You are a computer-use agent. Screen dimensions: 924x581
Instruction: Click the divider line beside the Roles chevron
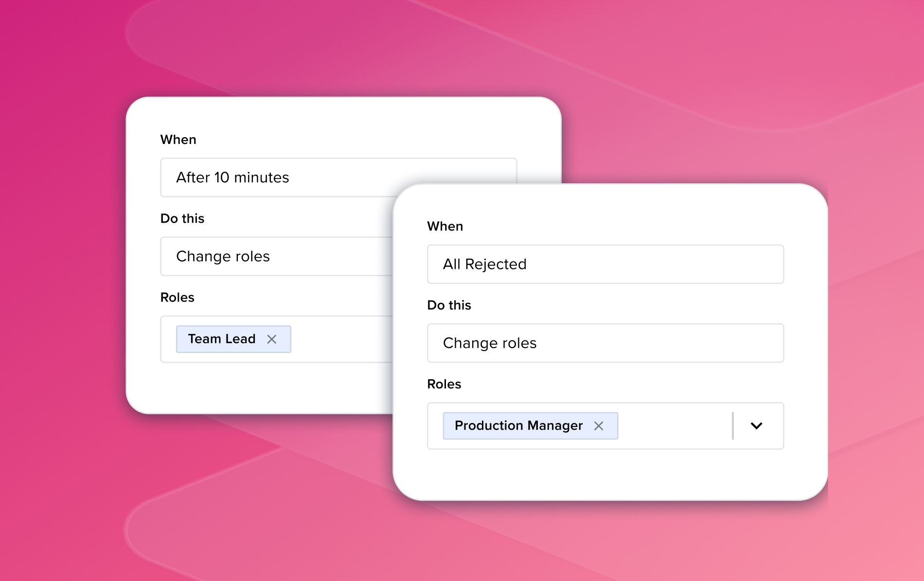732,426
